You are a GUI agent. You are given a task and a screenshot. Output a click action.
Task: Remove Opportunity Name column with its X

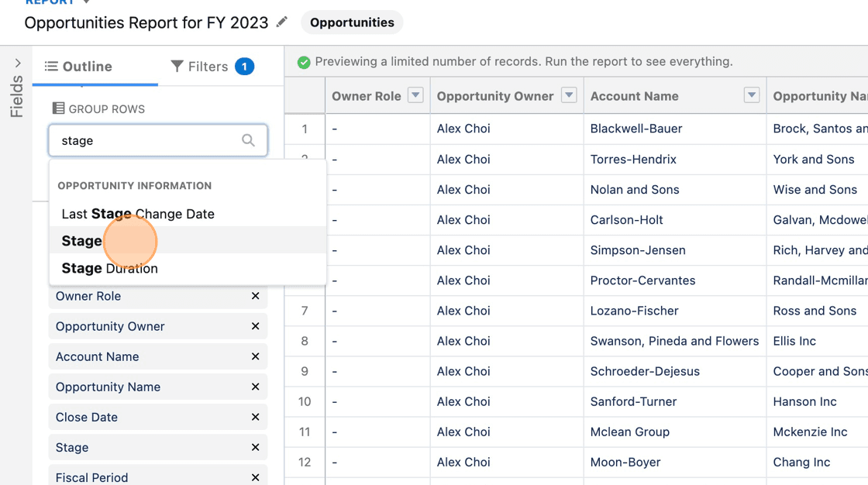coord(255,387)
